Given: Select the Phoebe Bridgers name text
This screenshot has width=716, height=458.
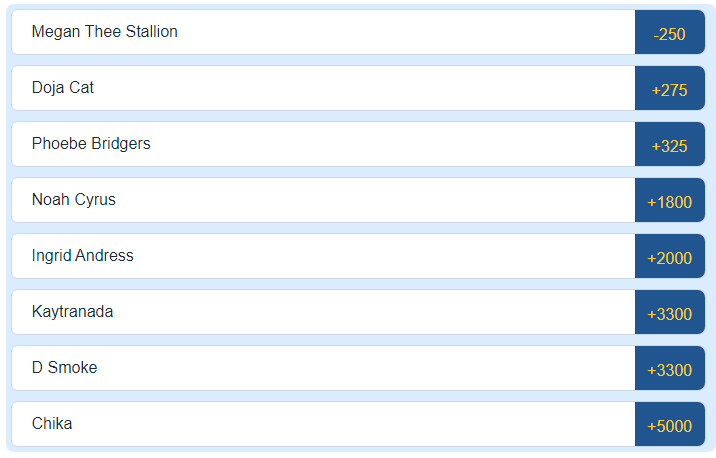Looking at the screenshot, I should pos(91,144).
